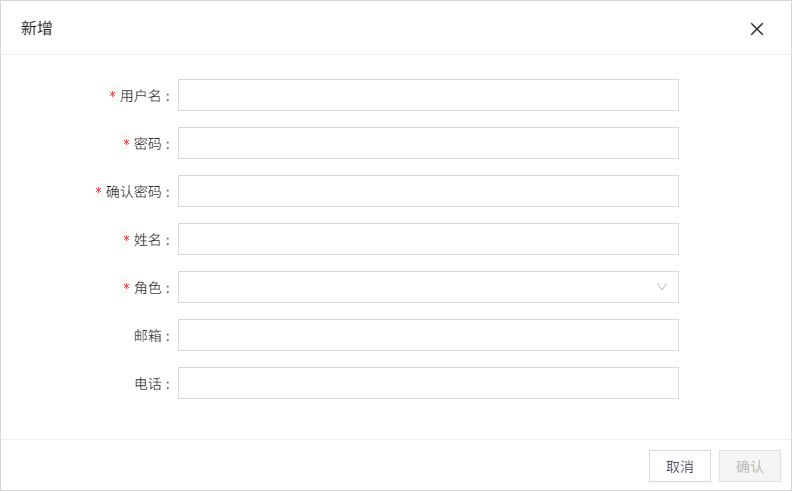Click the 电话 label text
Viewport: 792px width, 491px height.
(148, 384)
